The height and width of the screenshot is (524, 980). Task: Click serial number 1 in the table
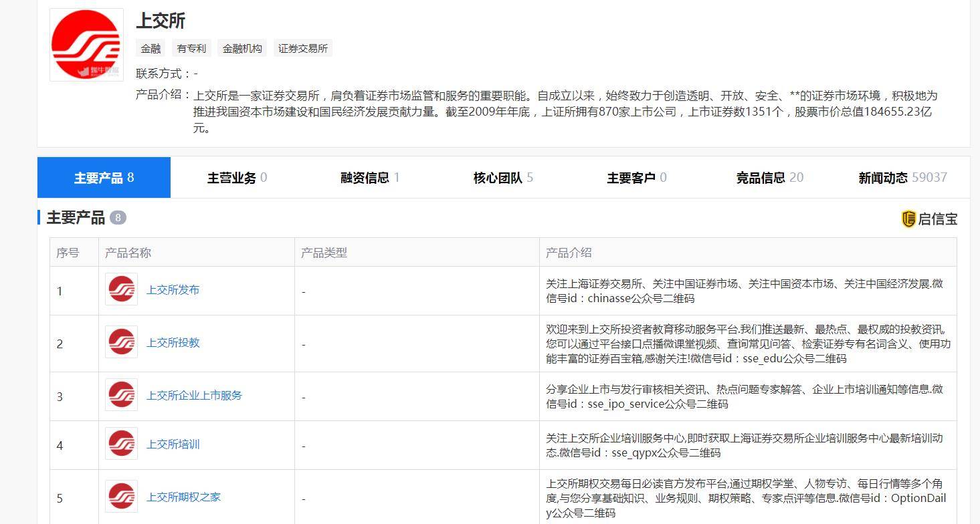[x=60, y=291]
